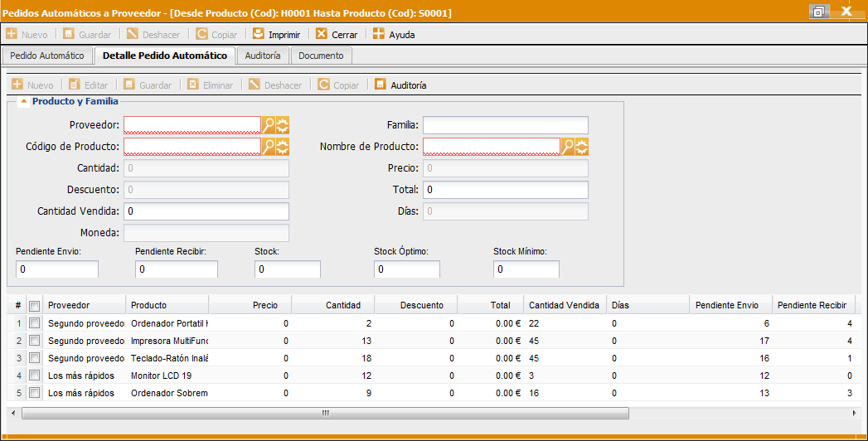
Task: Sort by Cantidad Vendida column header
Action: (x=565, y=305)
